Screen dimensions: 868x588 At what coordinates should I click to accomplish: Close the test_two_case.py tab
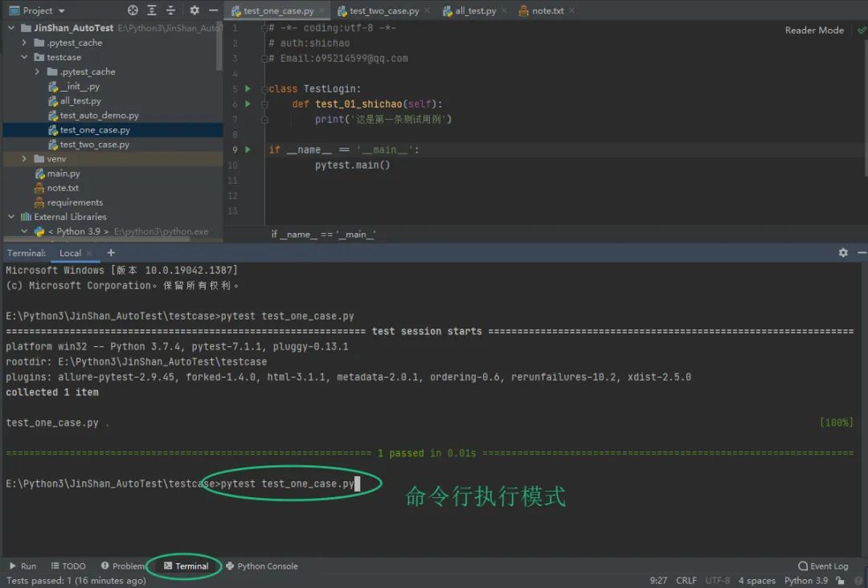428,10
